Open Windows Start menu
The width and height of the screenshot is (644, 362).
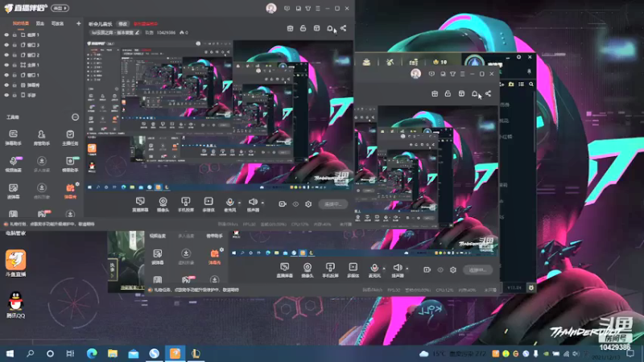10,353
